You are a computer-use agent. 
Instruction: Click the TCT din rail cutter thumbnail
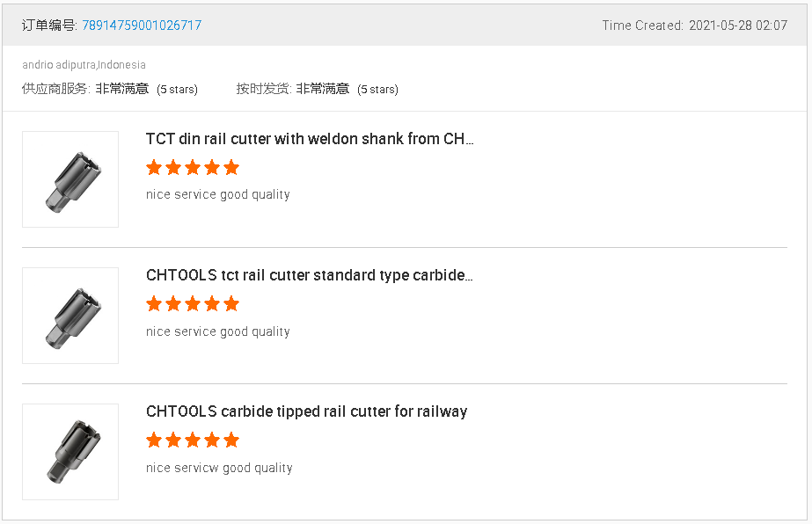pos(70,179)
